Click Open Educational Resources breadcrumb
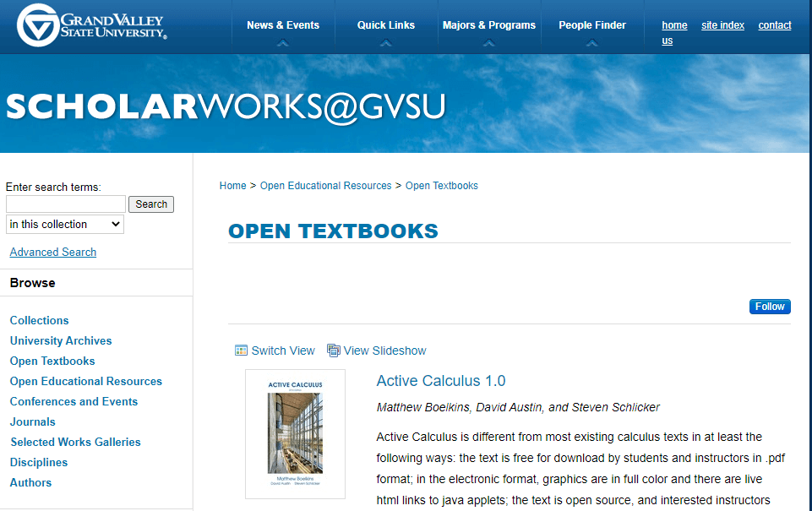Screen dimensions: 812x511 coord(325,186)
